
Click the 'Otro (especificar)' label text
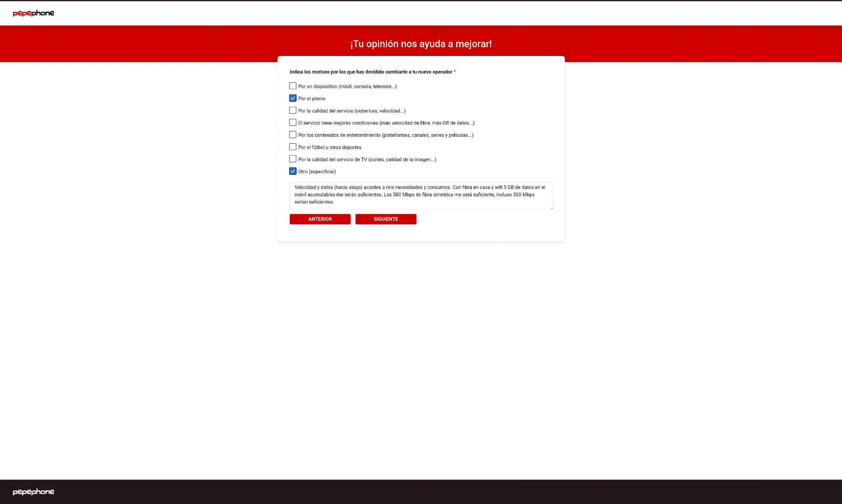[317, 171]
